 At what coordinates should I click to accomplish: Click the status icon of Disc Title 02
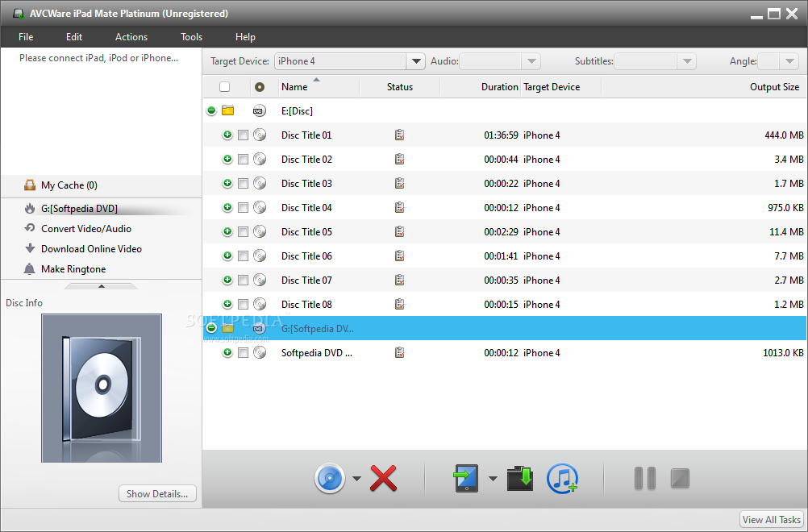(399, 159)
